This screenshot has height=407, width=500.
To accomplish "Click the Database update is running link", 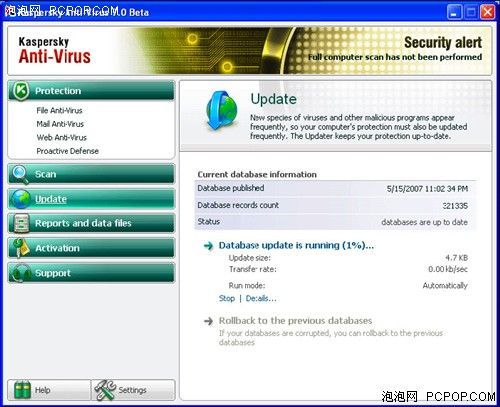I will (x=296, y=245).
